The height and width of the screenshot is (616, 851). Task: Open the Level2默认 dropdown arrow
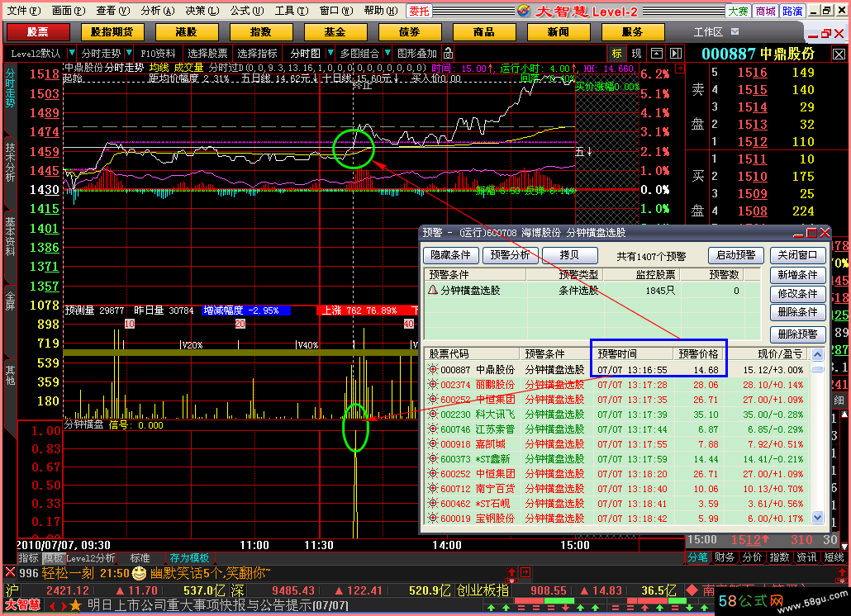click(71, 53)
